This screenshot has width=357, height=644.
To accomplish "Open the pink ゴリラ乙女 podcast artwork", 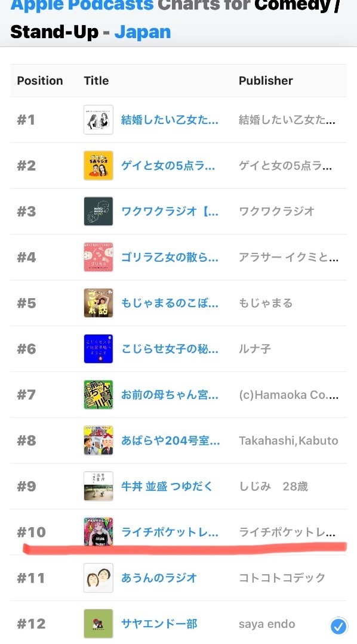I will [x=99, y=257].
